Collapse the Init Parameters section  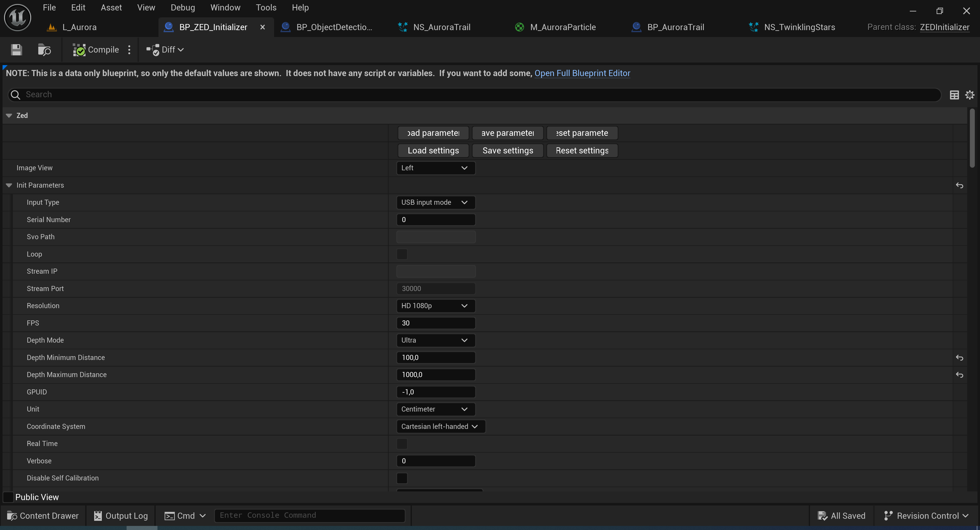pyautogui.click(x=9, y=185)
